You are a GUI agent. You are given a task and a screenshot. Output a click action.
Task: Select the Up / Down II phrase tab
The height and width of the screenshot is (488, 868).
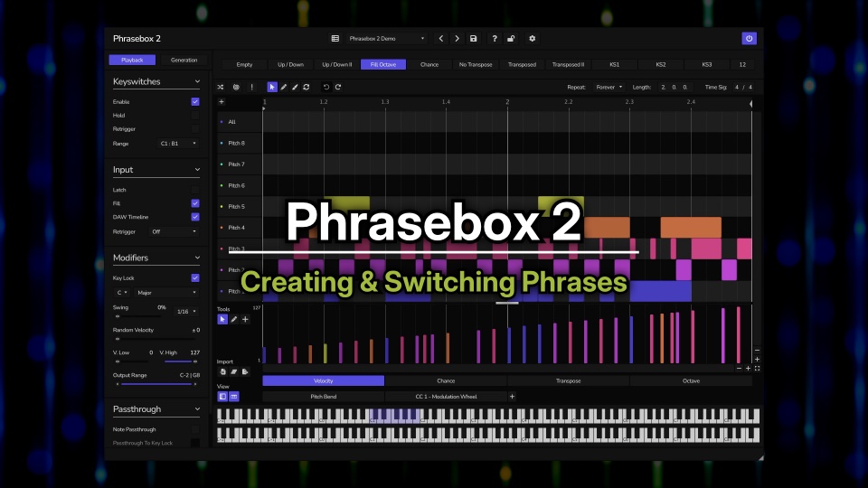pyautogui.click(x=336, y=65)
